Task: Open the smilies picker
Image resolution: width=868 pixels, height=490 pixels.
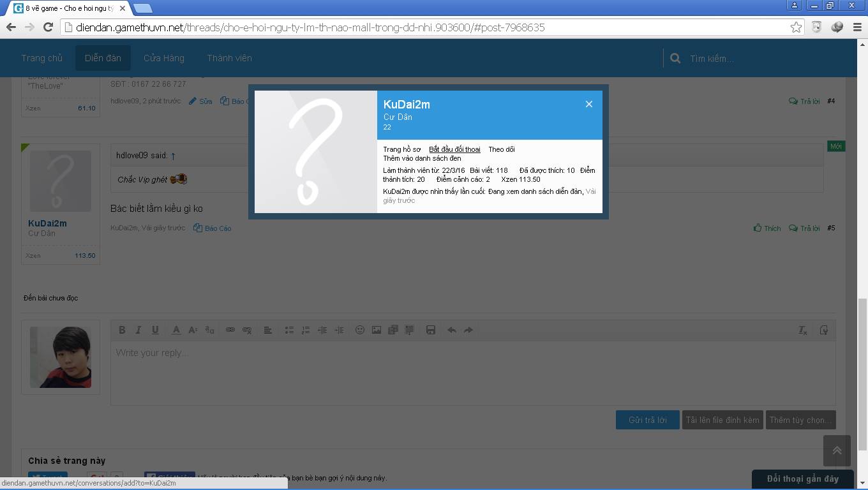Action: 360,330
